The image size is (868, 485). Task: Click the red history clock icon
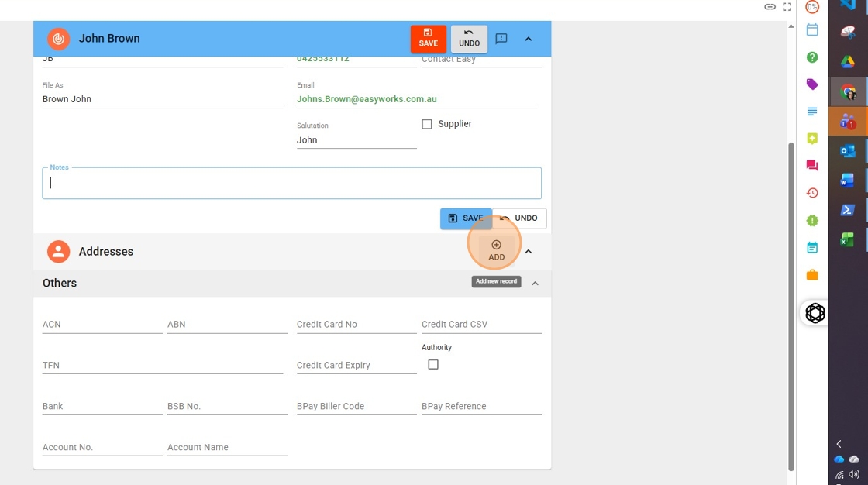[x=812, y=193]
